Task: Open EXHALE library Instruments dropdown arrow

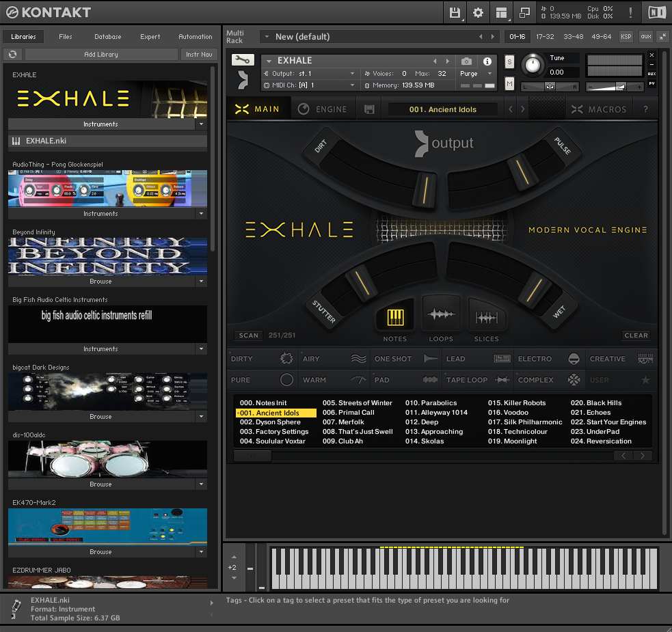Action: [202, 124]
